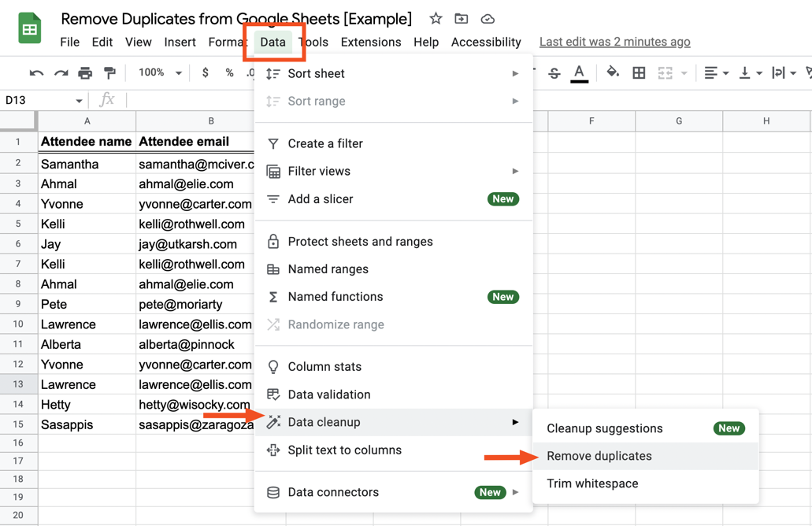The height and width of the screenshot is (526, 812).
Task: Open the fill color tool
Action: pos(613,72)
